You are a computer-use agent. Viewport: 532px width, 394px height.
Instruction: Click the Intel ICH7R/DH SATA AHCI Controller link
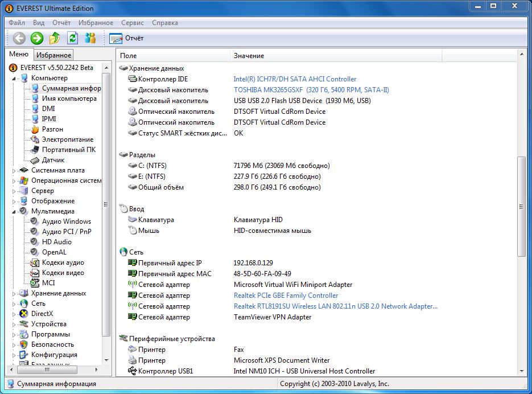295,79
